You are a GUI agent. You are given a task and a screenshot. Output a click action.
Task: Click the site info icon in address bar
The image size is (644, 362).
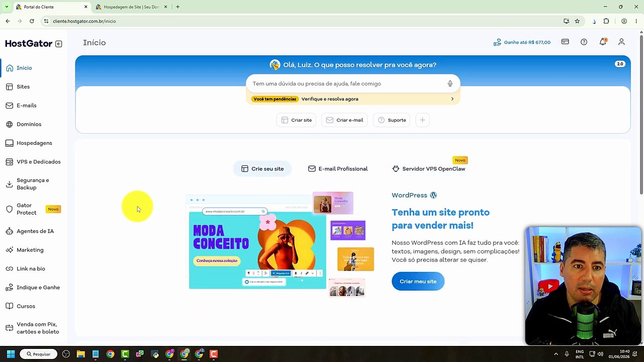[46, 21]
